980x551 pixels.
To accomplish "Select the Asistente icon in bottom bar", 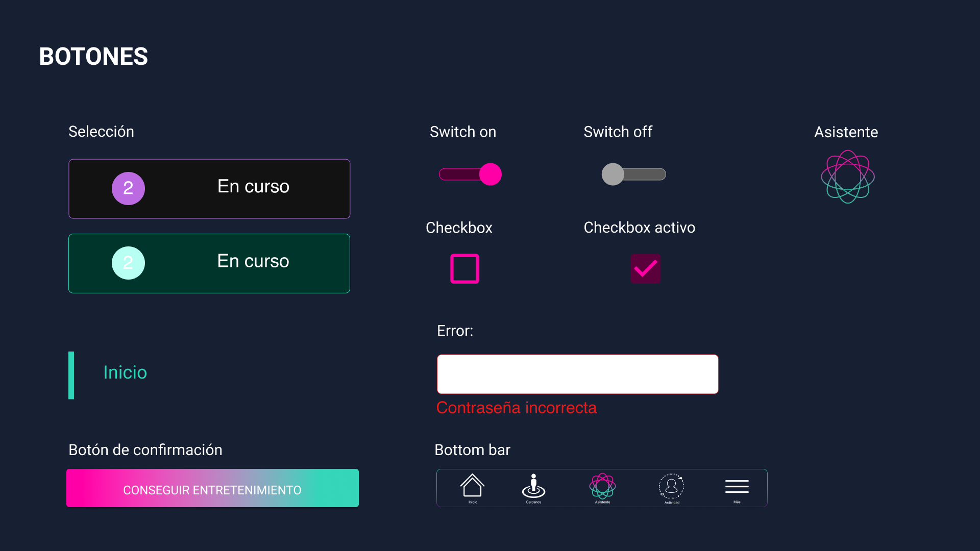I will pyautogui.click(x=602, y=486).
